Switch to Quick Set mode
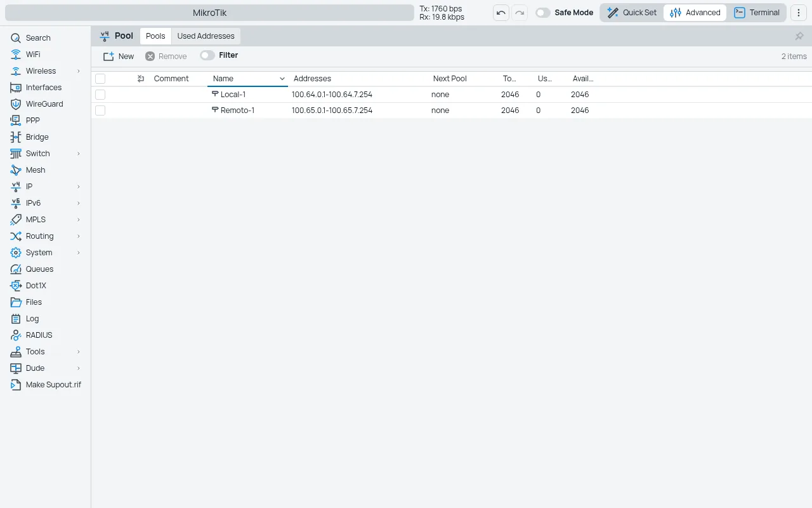The image size is (812, 508). [x=632, y=13]
